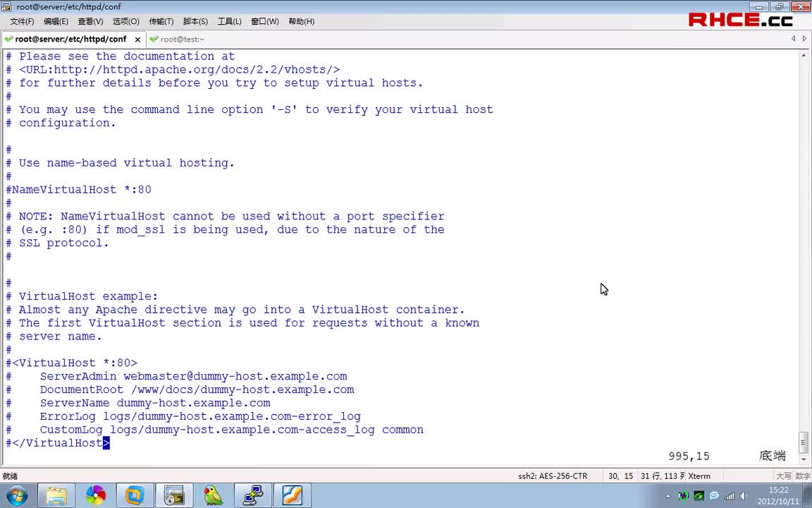Select the root@server:/etc/httpd/conf tab
The image size is (812, 508).
pos(70,39)
